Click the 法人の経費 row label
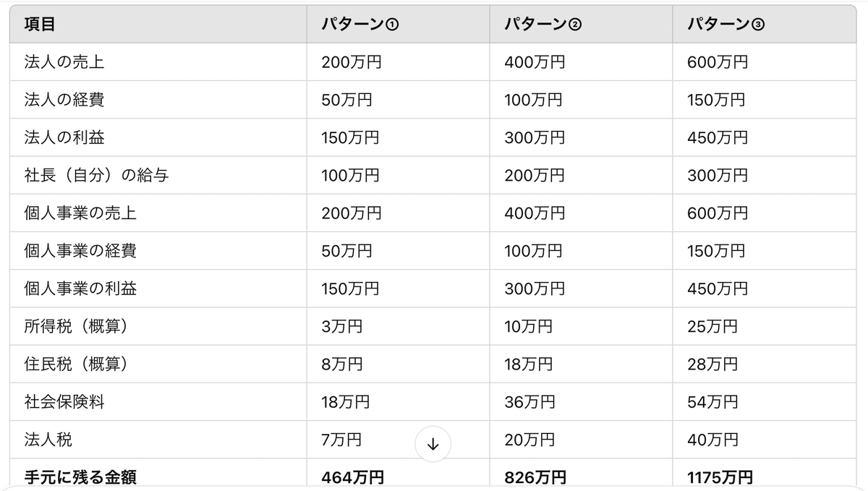 (64, 100)
